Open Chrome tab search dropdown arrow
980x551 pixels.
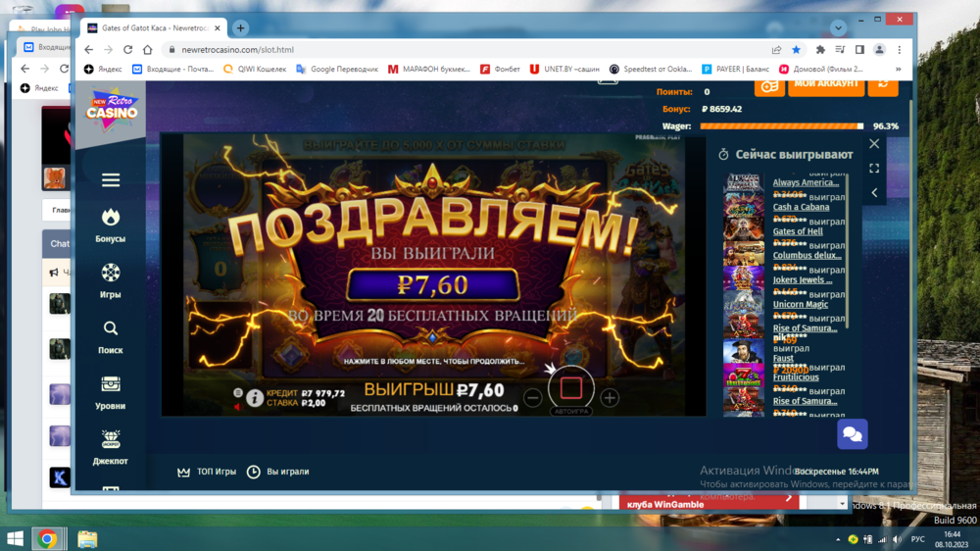838,28
